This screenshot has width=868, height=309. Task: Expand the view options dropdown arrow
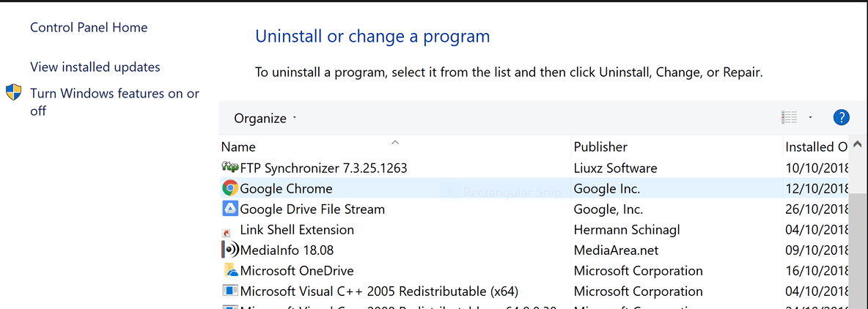click(810, 117)
